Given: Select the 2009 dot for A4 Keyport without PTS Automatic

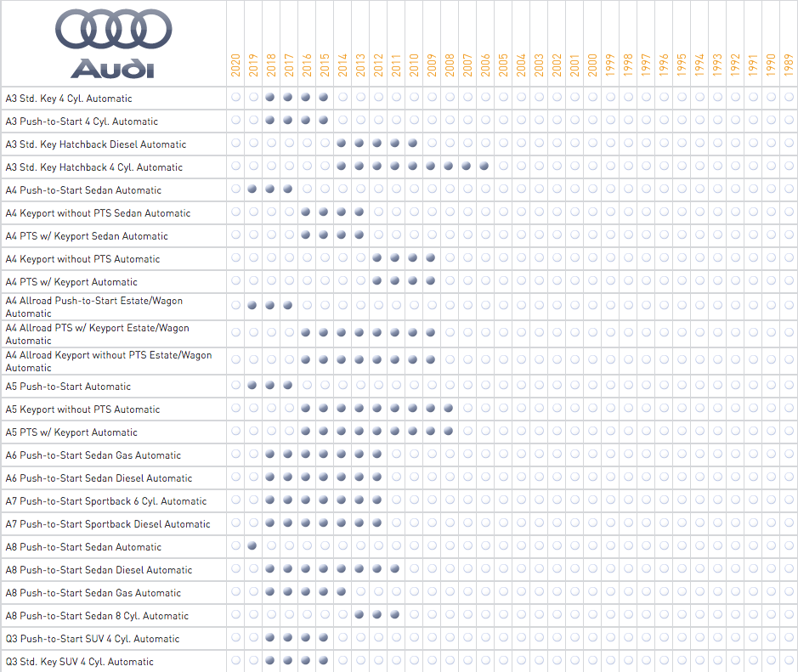Looking at the screenshot, I should (x=431, y=258).
